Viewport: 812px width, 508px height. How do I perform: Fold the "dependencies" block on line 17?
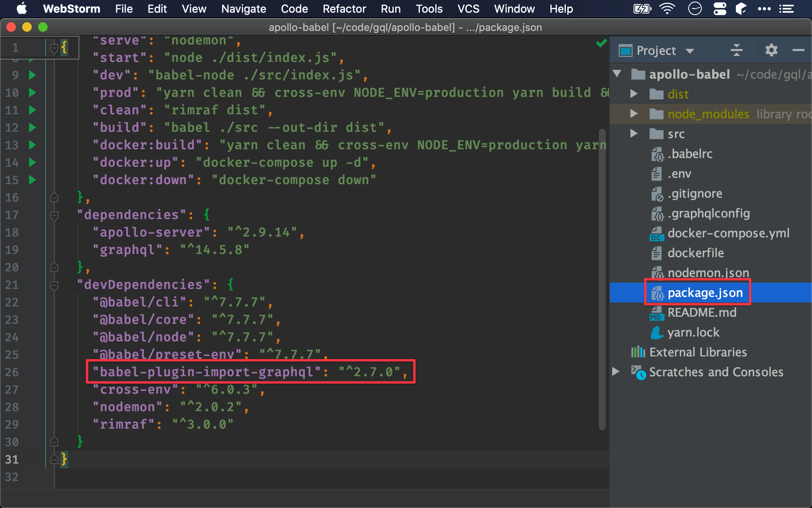pyautogui.click(x=54, y=215)
